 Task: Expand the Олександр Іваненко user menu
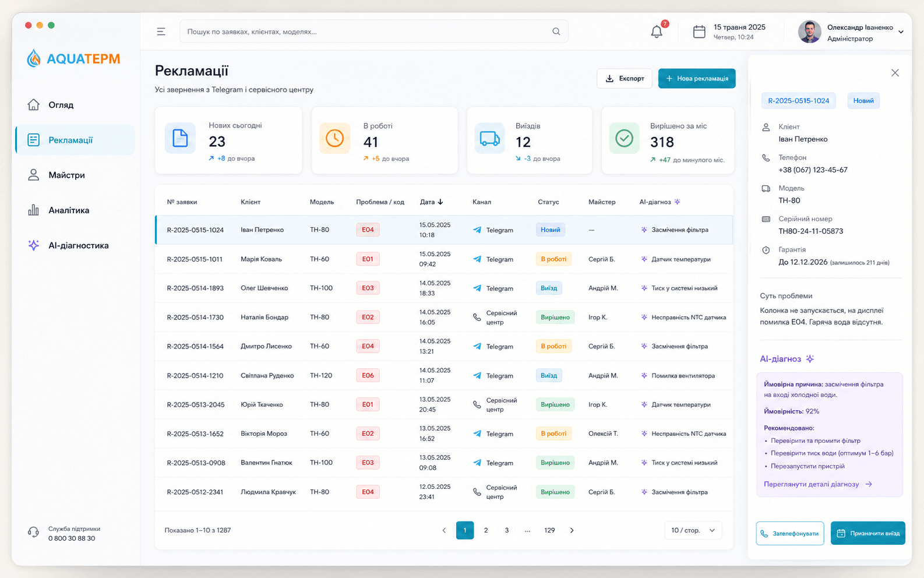tap(901, 32)
